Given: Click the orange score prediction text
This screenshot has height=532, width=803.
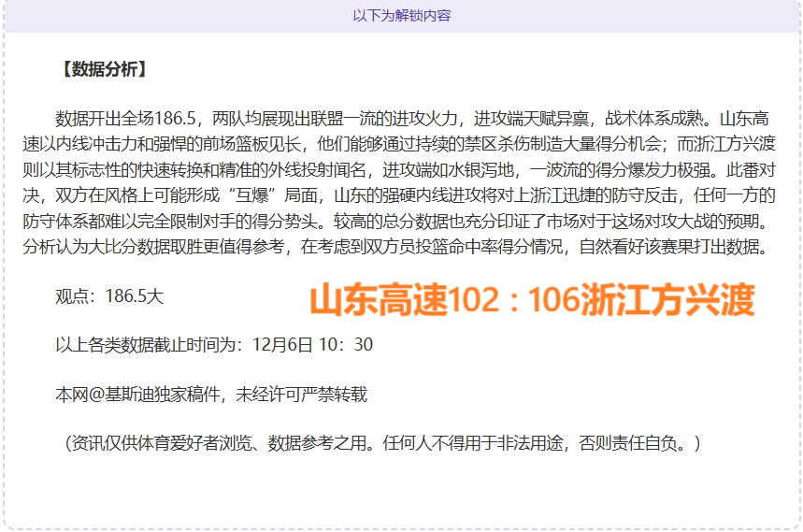Looking at the screenshot, I should tap(531, 300).
